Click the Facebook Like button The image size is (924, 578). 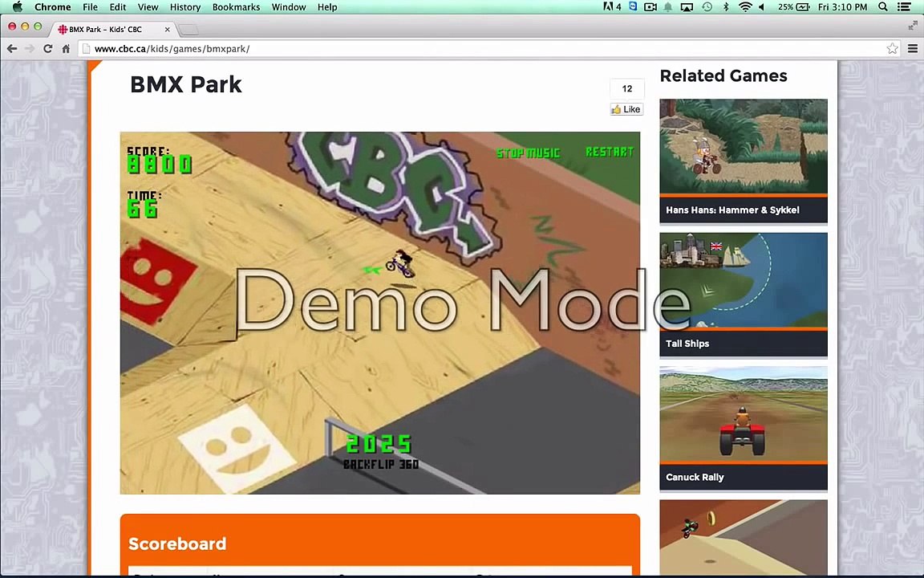(x=626, y=109)
